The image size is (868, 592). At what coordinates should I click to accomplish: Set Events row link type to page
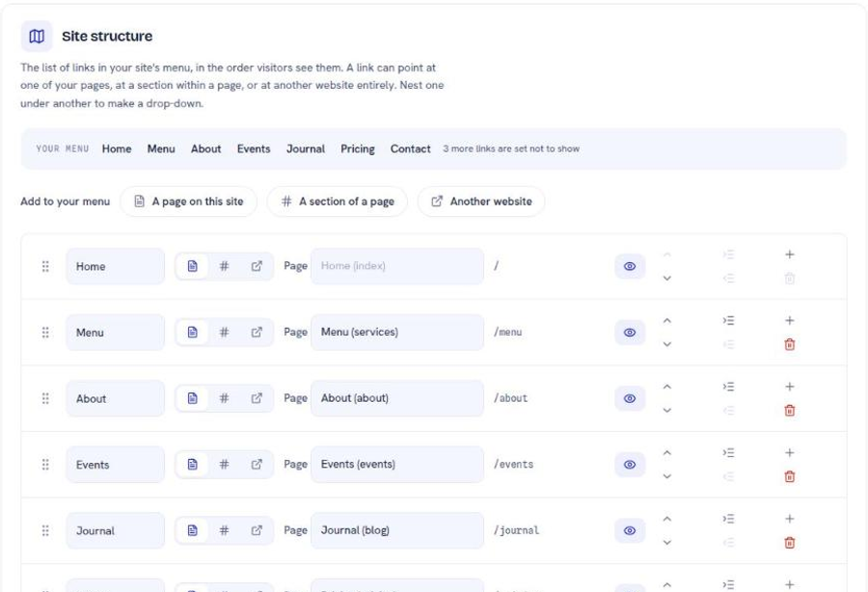192,464
